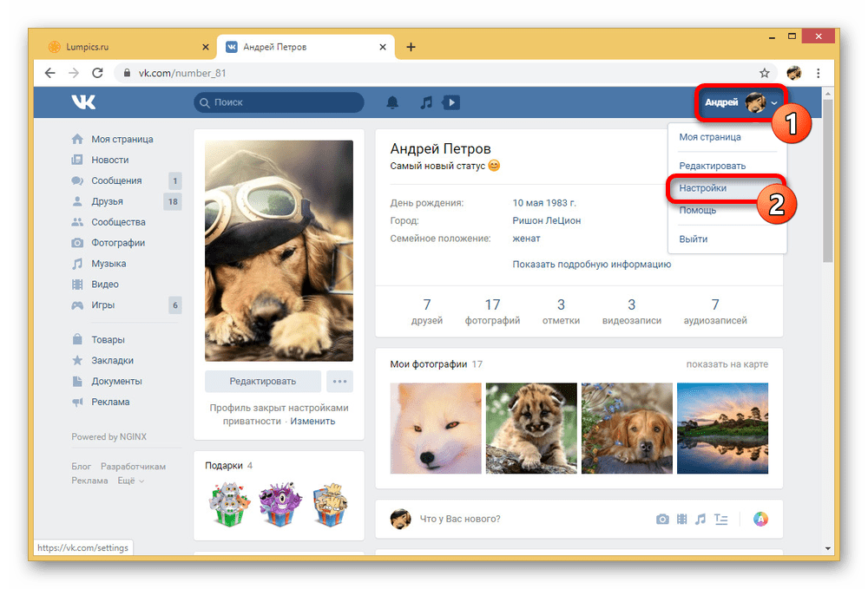
Task: Attach audio using the post music icon
Action: (700, 519)
